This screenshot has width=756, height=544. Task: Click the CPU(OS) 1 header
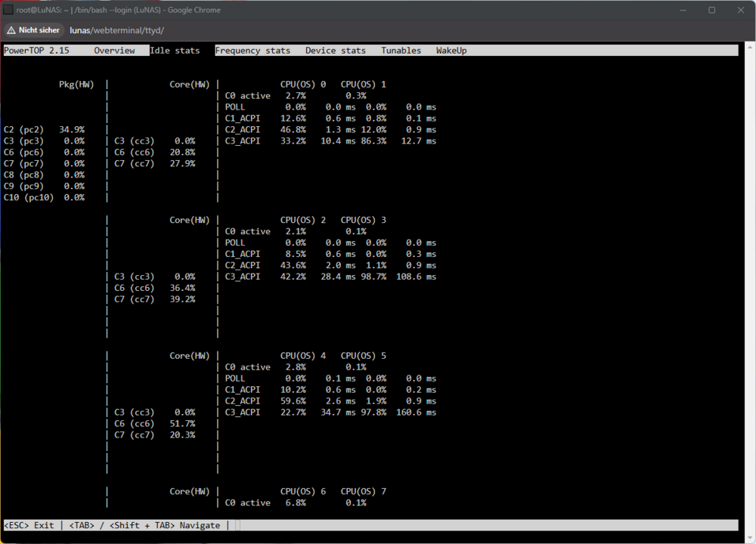pyautogui.click(x=364, y=85)
